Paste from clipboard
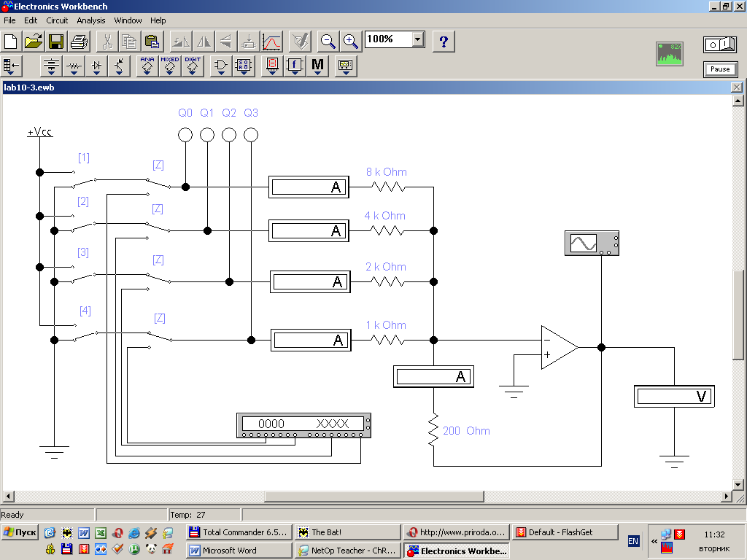The height and width of the screenshot is (560, 747). tap(152, 42)
